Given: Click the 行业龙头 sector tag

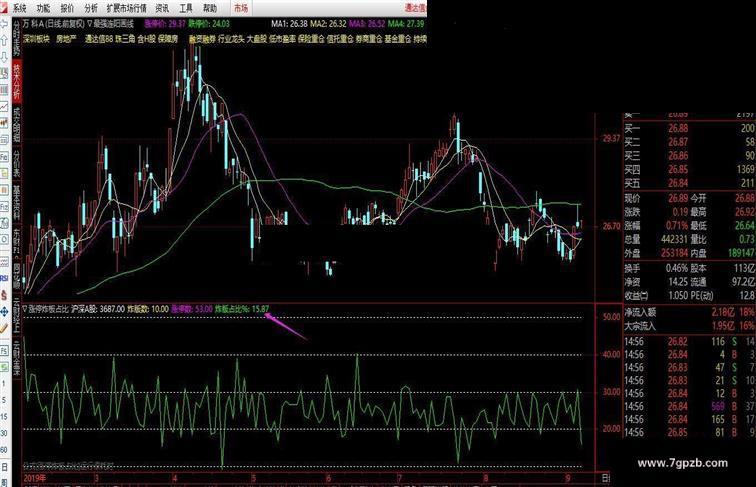Looking at the screenshot, I should tap(231, 39).
